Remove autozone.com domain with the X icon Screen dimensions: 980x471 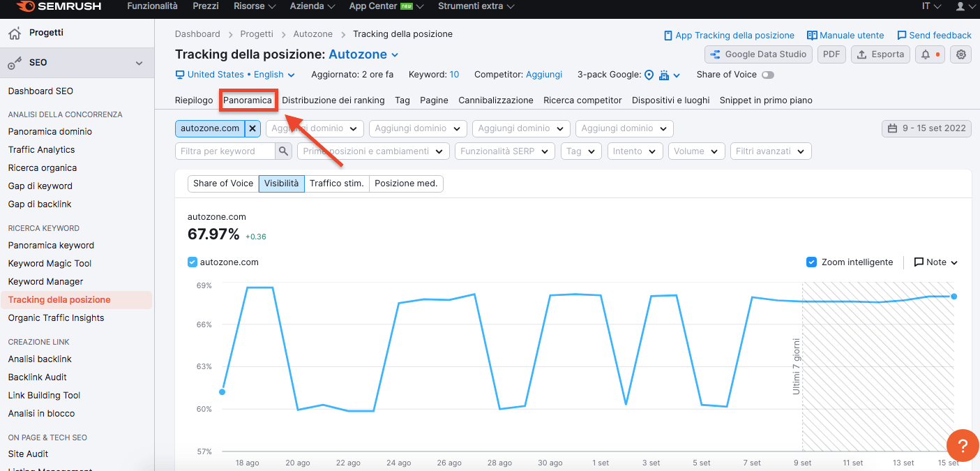pos(252,128)
